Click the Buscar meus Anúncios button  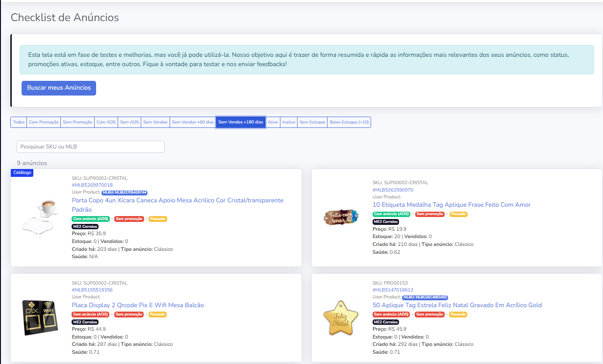(x=59, y=88)
